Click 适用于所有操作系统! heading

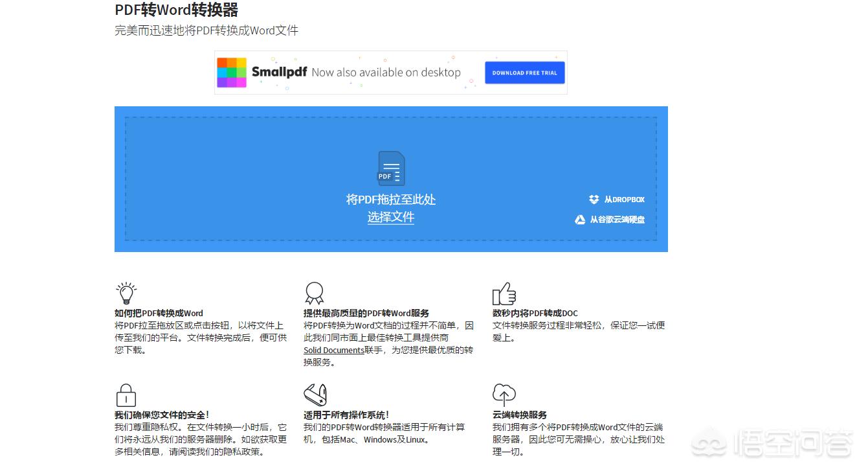point(346,415)
